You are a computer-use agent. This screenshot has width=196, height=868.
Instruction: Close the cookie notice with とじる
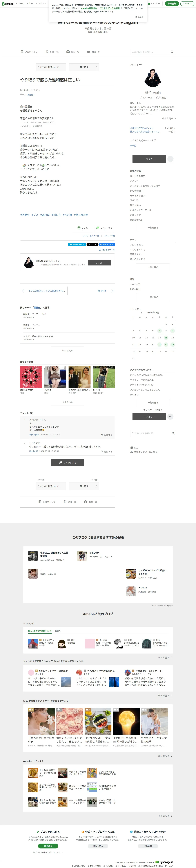tap(139, 17)
